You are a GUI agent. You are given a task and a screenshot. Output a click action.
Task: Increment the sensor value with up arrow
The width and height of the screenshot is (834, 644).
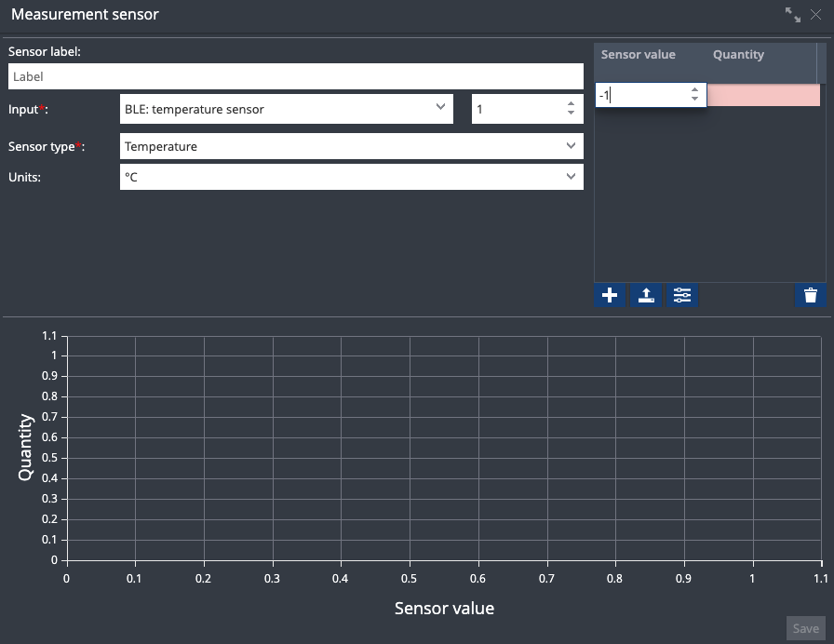[694, 90]
